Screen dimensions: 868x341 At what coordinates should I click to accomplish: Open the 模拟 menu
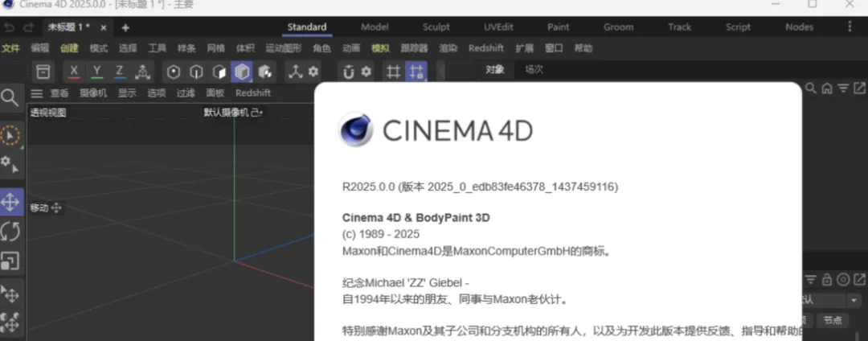pyautogui.click(x=380, y=48)
